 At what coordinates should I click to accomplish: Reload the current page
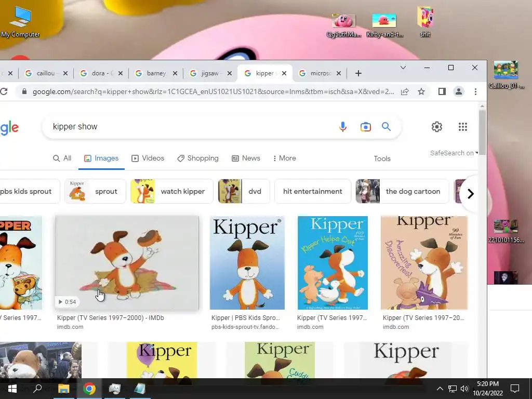(4, 91)
